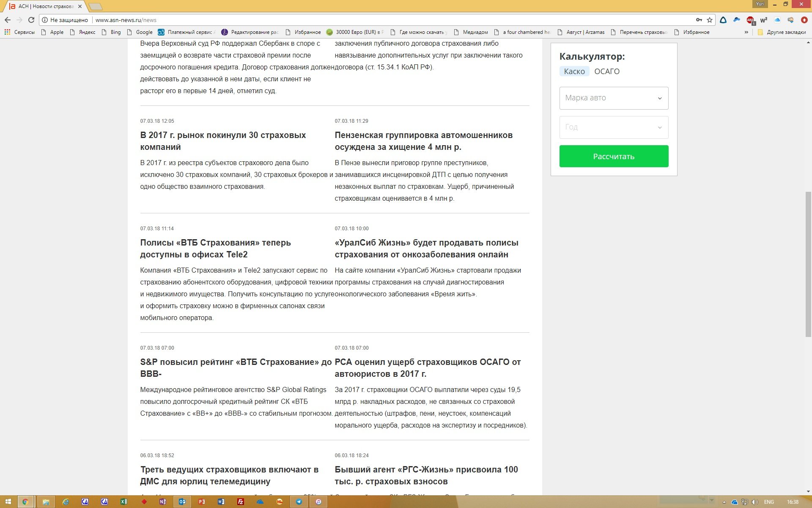
Task: Click the W² extension icon
Action: tap(764, 20)
